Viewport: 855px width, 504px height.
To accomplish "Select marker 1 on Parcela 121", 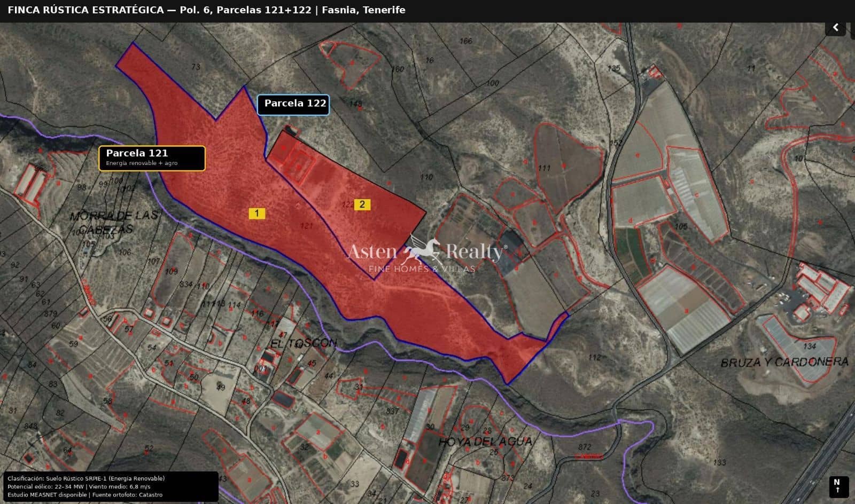I will pos(258,213).
